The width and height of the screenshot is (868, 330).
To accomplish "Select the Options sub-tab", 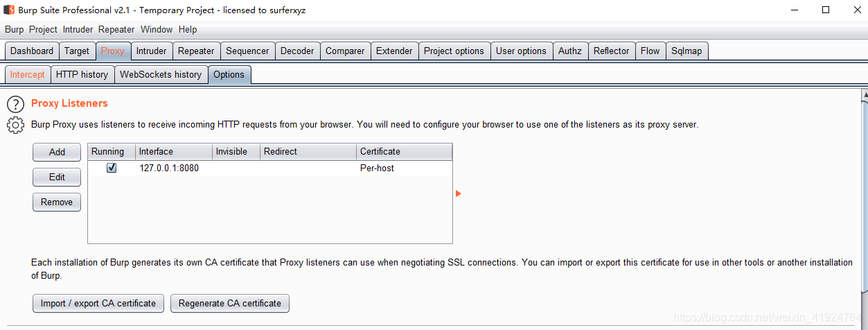I will 229,74.
